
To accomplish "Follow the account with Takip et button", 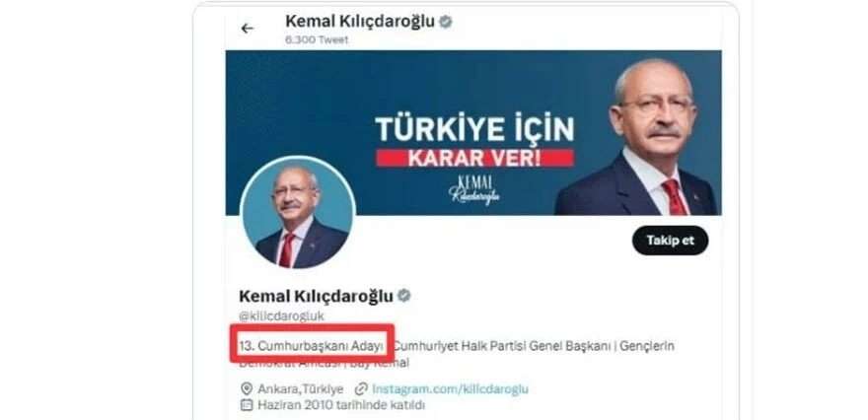I will click(x=670, y=241).
